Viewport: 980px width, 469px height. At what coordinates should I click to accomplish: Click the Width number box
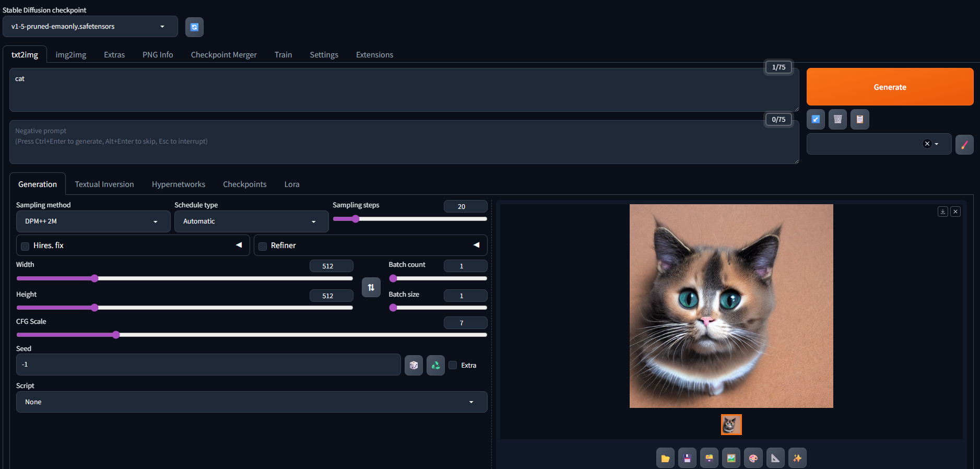331,266
